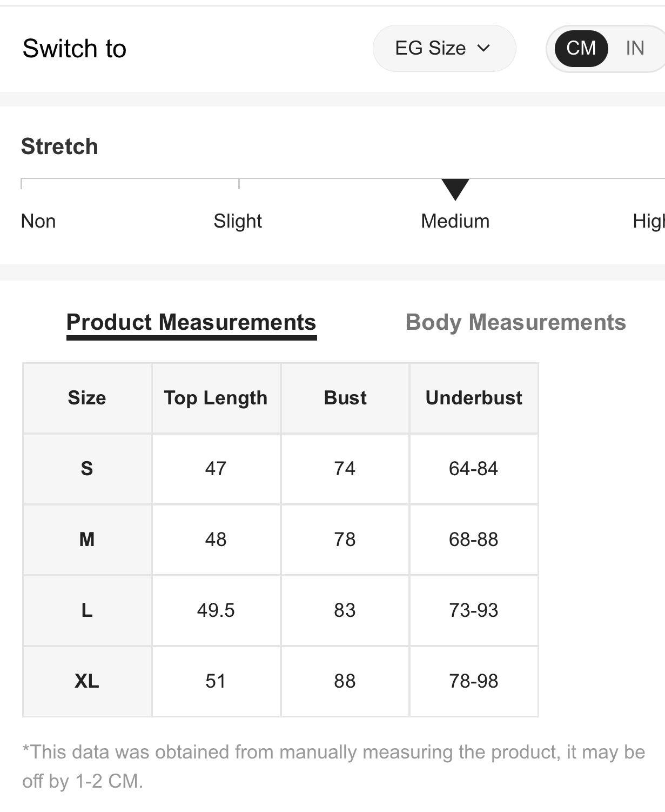Click the black Stretch indicator triangle
This screenshot has height=812, width=665.
coord(455,189)
